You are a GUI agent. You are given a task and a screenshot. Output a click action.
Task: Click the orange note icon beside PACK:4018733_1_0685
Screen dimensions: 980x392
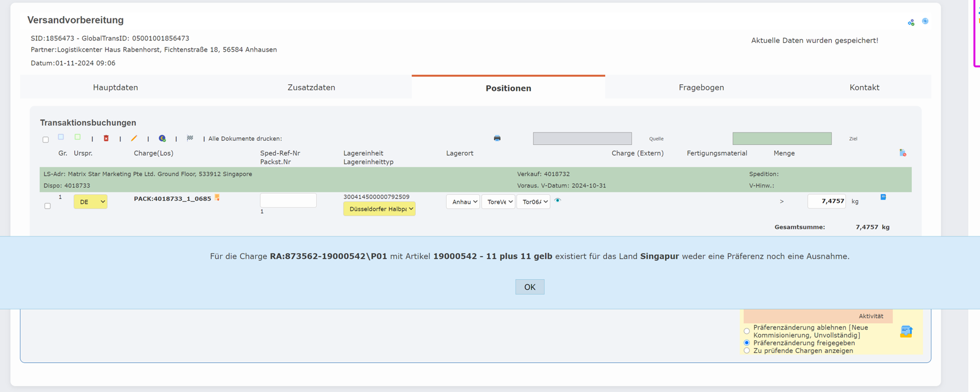tap(218, 198)
